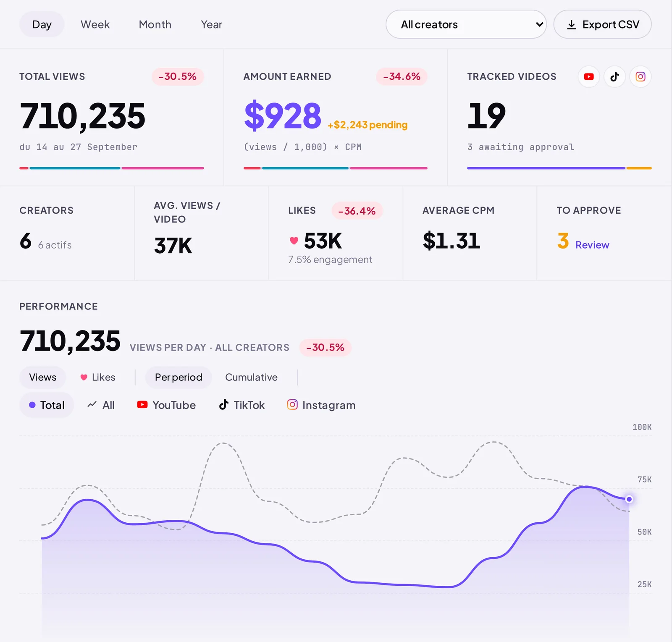Image resolution: width=672 pixels, height=642 pixels.
Task: Select the Month period tab
Action: (x=155, y=24)
